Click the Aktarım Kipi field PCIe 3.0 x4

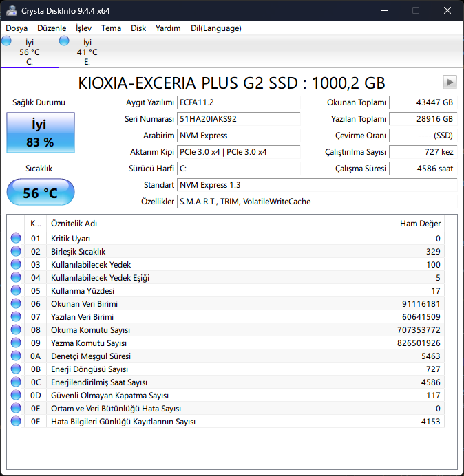[x=238, y=152]
